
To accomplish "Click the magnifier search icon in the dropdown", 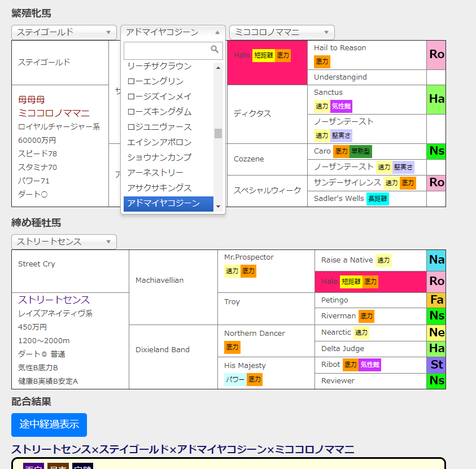I will 215,50.
